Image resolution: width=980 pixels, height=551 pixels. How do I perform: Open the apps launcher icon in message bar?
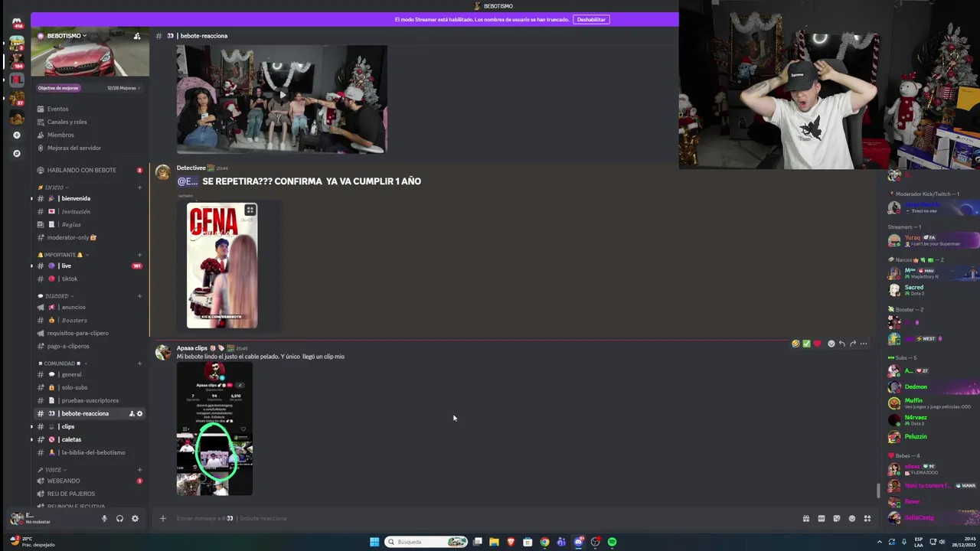click(x=867, y=518)
